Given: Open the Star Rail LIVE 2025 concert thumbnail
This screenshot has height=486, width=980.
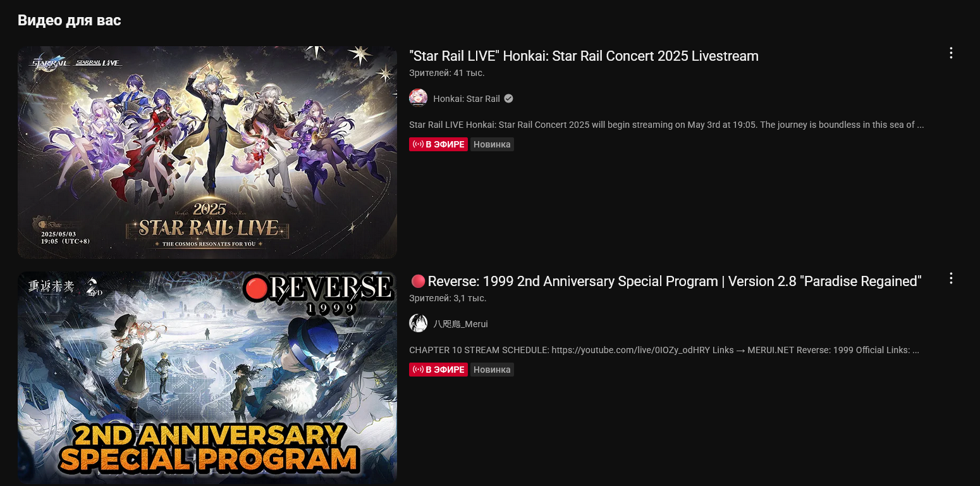Looking at the screenshot, I should (207, 152).
